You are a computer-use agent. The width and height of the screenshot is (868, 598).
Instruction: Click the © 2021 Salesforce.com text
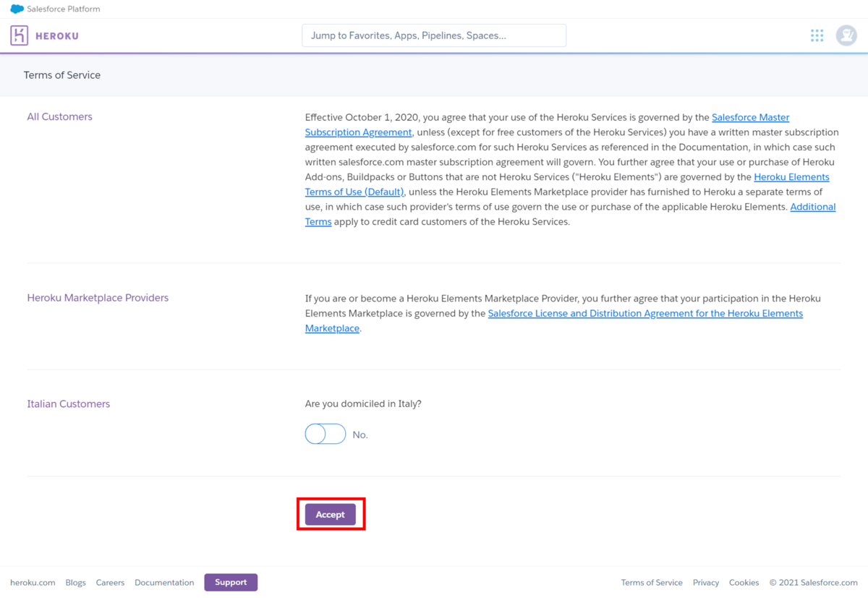(x=814, y=582)
